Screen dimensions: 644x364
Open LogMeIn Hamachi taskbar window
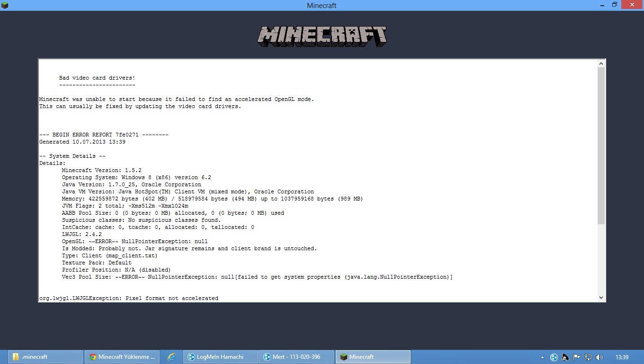(x=220, y=357)
